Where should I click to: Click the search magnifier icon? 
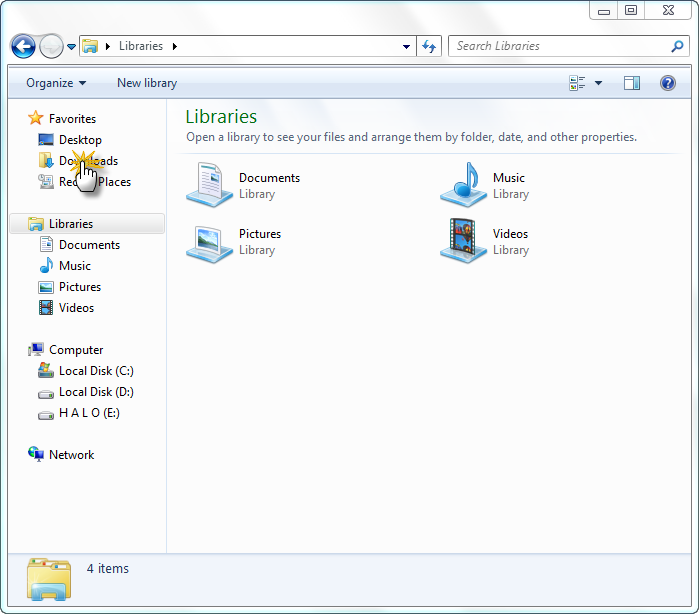pyautogui.click(x=678, y=46)
